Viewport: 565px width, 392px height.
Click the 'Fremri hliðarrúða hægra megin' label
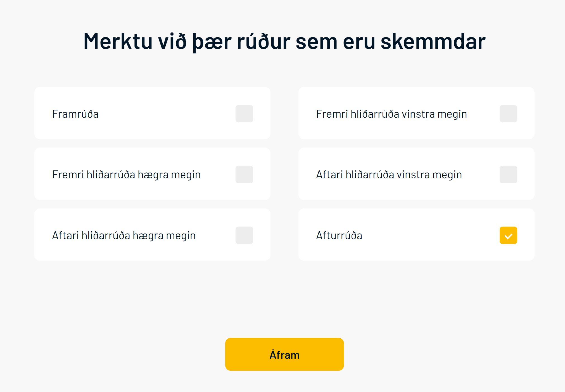(126, 175)
